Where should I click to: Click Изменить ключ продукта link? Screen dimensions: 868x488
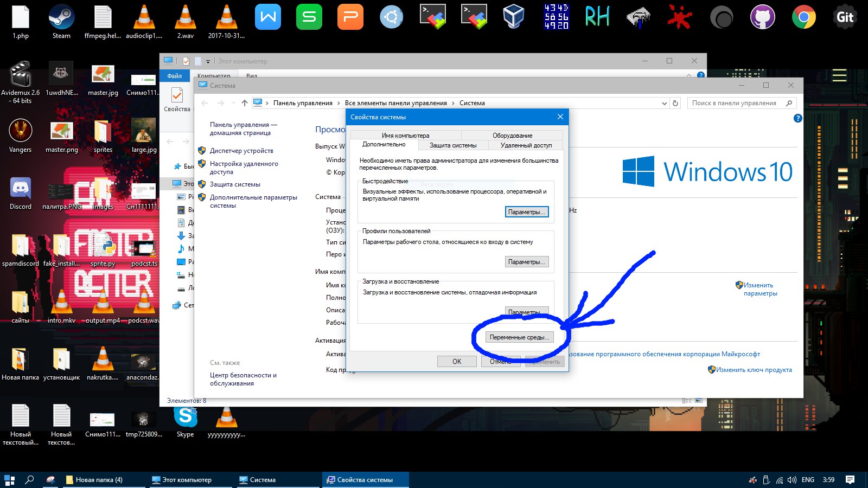pyautogui.click(x=754, y=370)
